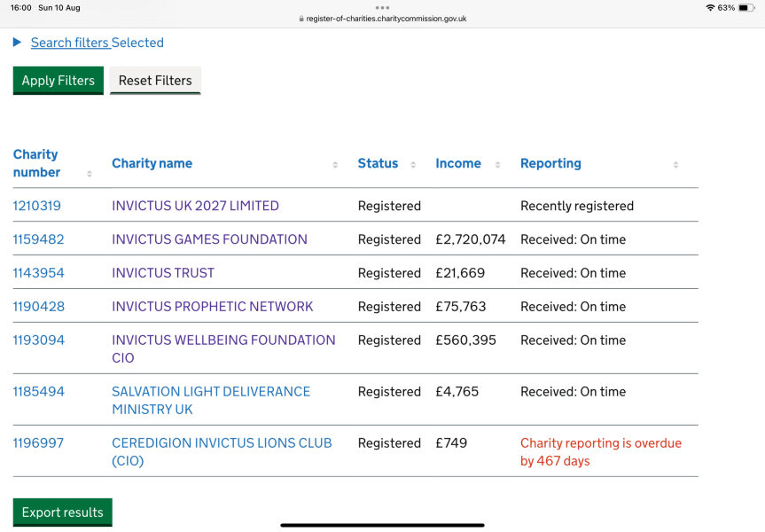Image resolution: width=765 pixels, height=532 pixels.
Task: Select the income value £2,720,074
Action: point(471,239)
